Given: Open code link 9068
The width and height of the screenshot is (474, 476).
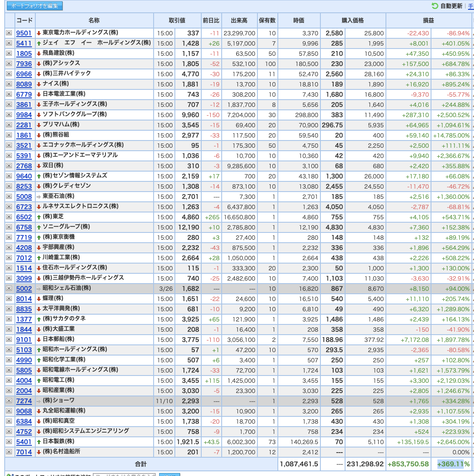Looking at the screenshot, I should [x=24, y=411].
